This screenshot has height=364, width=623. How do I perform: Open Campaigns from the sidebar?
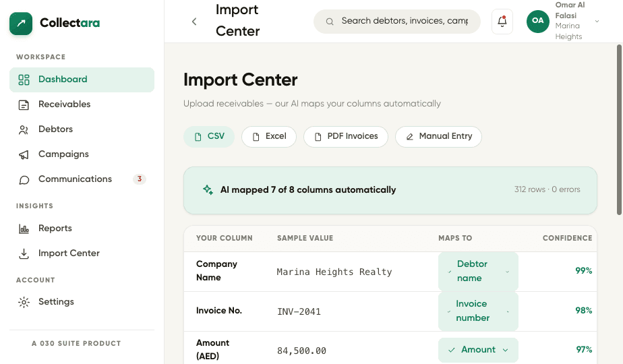tap(82, 154)
